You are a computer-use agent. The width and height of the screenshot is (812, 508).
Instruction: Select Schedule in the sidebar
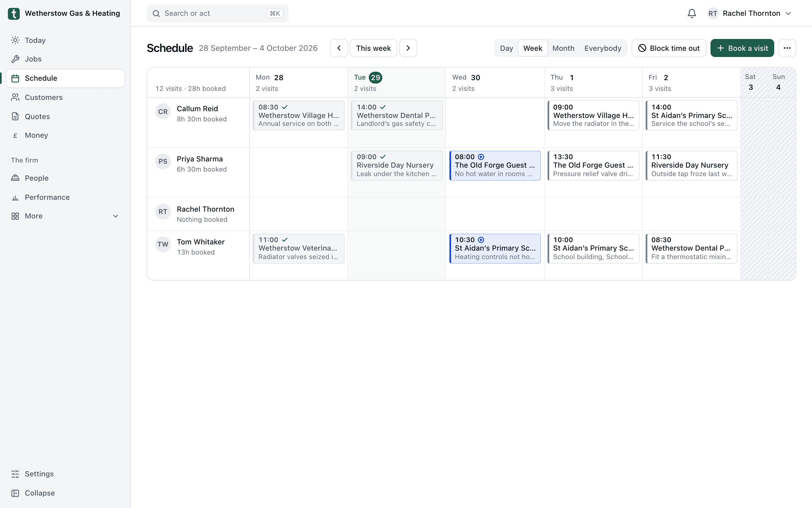click(65, 78)
